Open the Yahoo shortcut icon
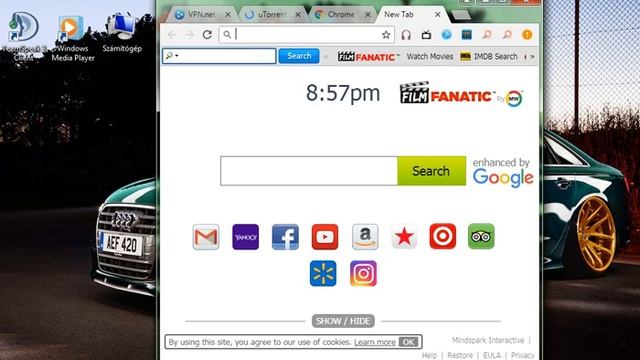This screenshot has width=640, height=360. (245, 237)
